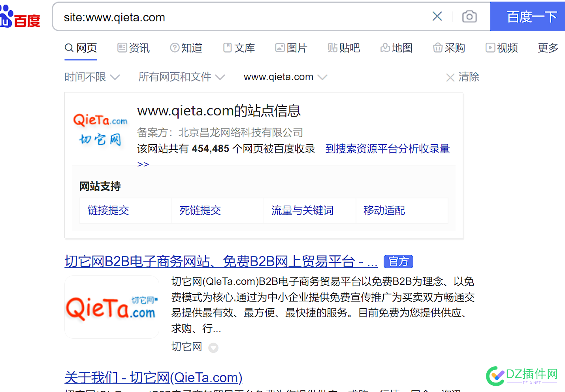Click the 454,485 indexed pages count
This screenshot has height=392, width=565.
point(211,149)
